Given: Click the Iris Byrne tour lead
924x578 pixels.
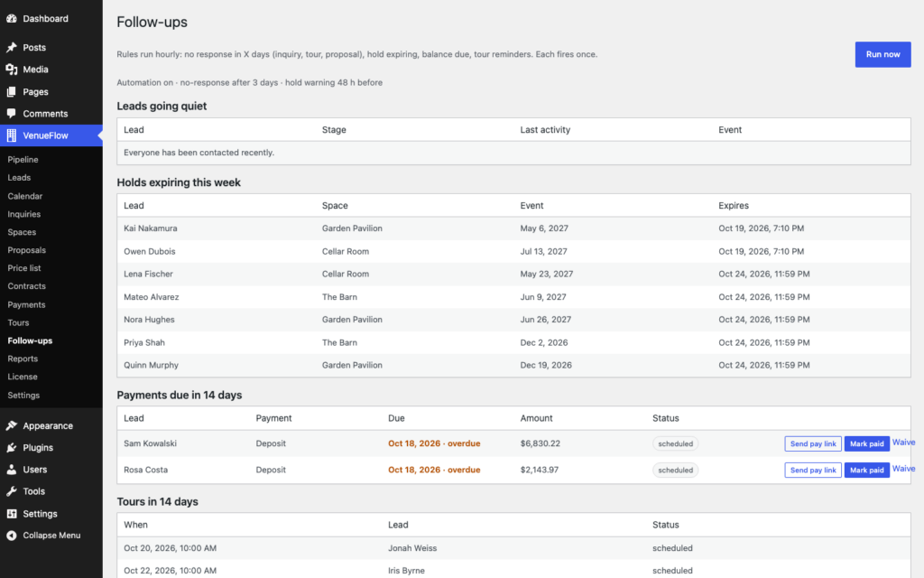Looking at the screenshot, I should [x=407, y=571].
